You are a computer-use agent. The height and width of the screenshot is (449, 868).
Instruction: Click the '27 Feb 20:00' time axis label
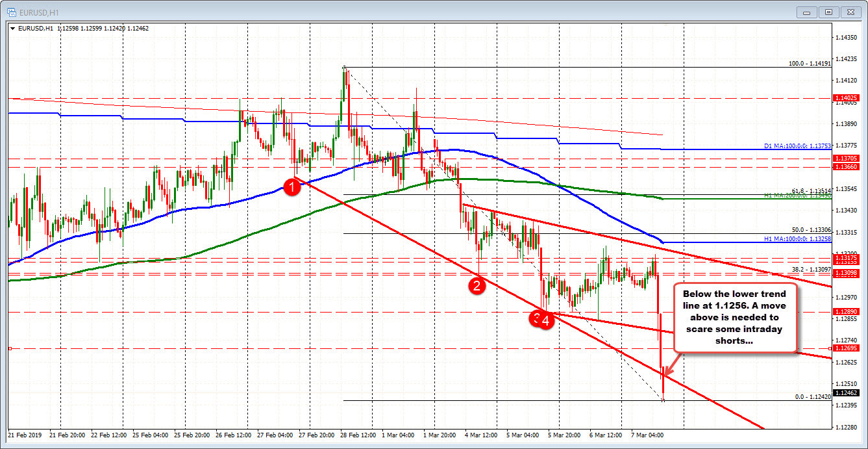[318, 435]
